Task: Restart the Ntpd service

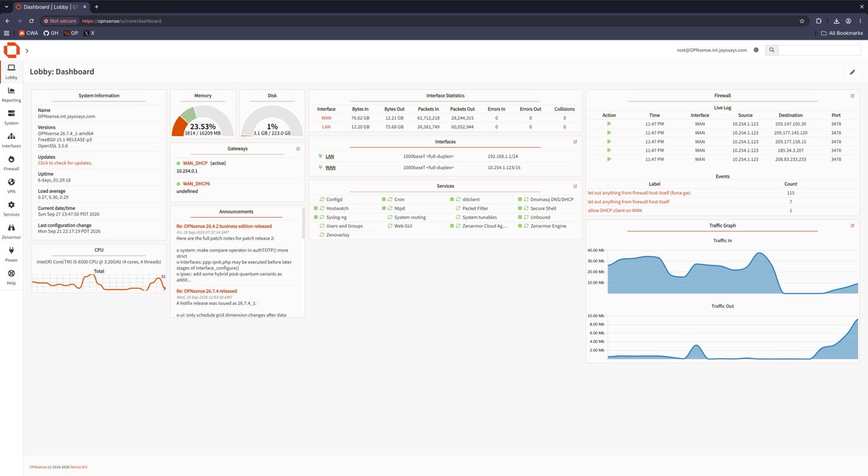Action: coord(390,208)
